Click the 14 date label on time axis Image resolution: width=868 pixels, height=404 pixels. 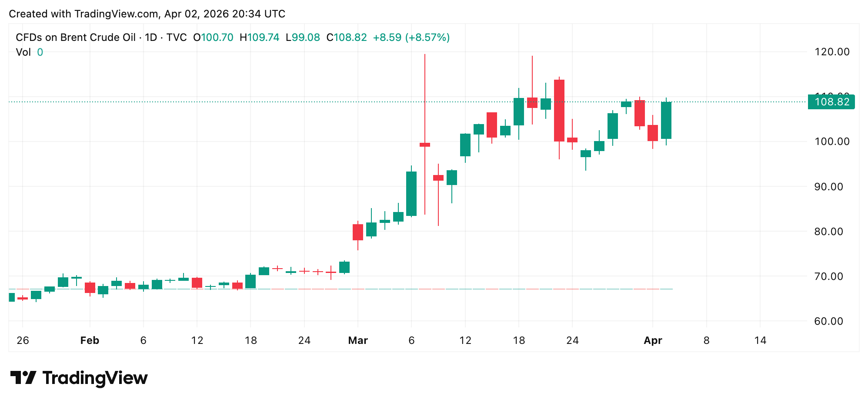coord(760,340)
